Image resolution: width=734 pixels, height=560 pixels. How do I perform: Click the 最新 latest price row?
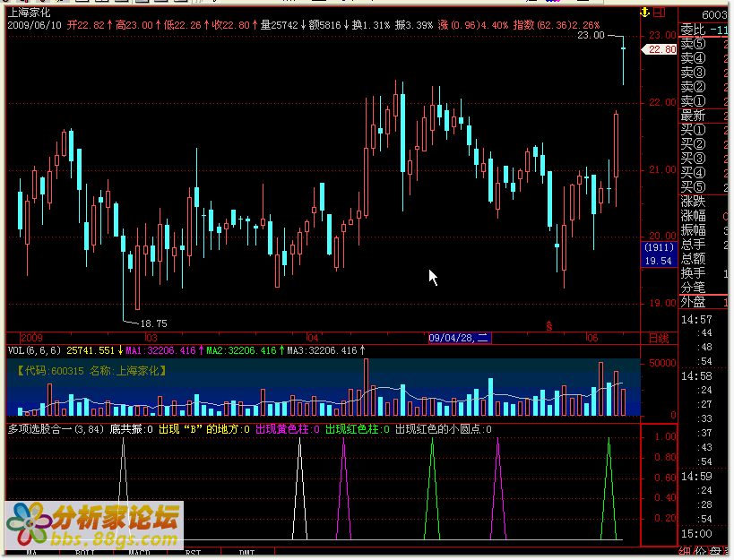click(704, 116)
